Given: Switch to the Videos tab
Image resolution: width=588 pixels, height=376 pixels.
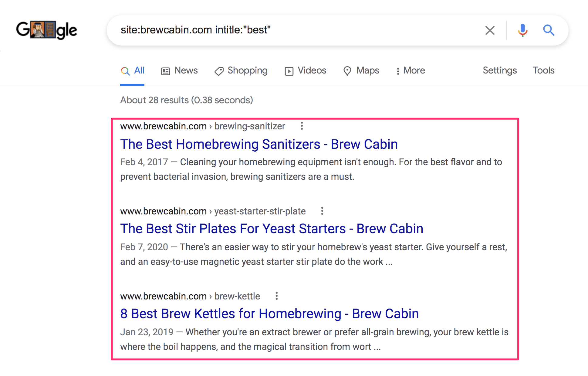Looking at the screenshot, I should [x=305, y=70].
